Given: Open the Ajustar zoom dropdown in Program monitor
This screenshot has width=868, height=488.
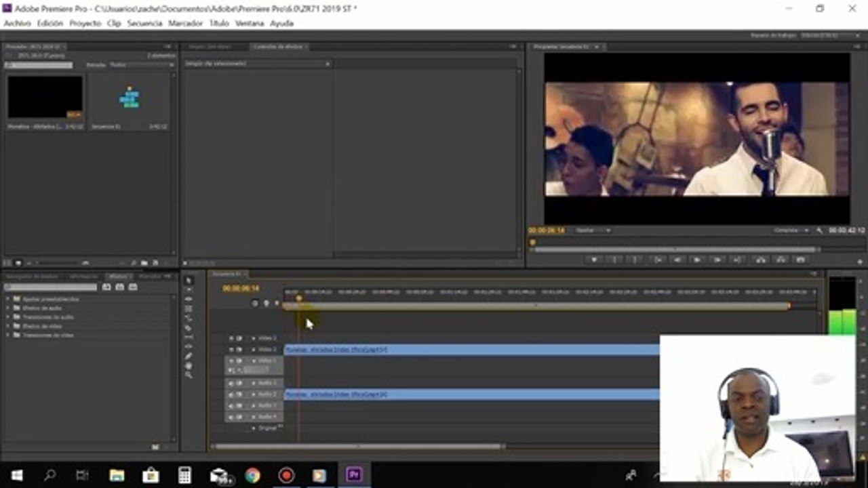Looking at the screenshot, I should 593,230.
